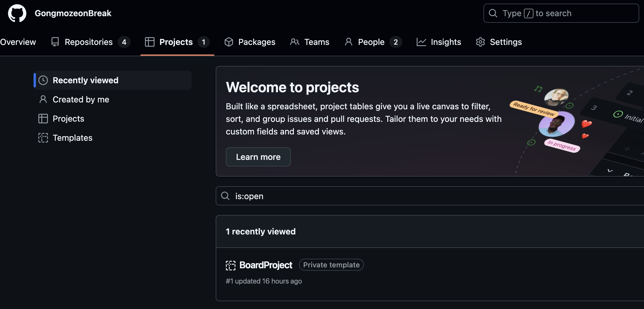The width and height of the screenshot is (644, 309).
Task: Click the 1 recently viewed header
Action: (x=261, y=231)
